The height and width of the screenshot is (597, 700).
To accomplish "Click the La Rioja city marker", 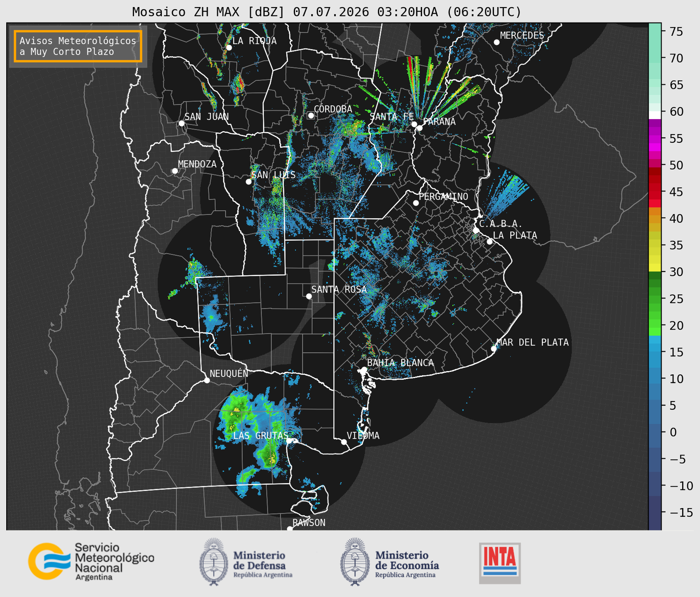I will point(229,48).
